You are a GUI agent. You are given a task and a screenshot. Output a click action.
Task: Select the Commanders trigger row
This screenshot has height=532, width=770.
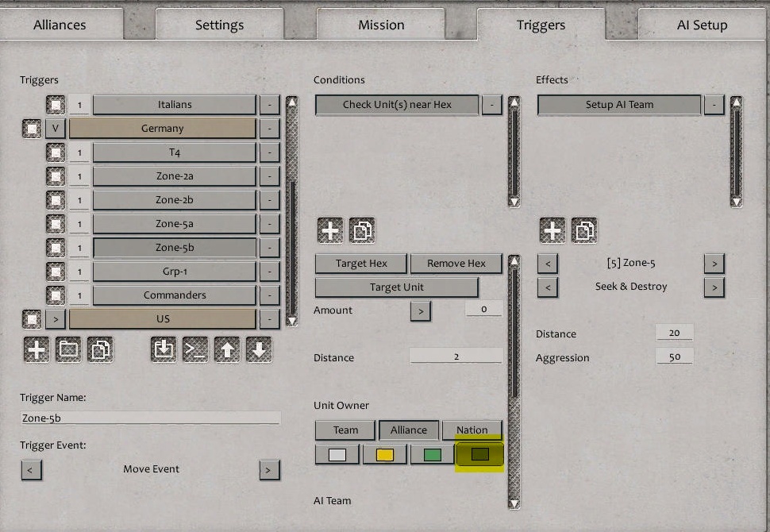point(175,295)
